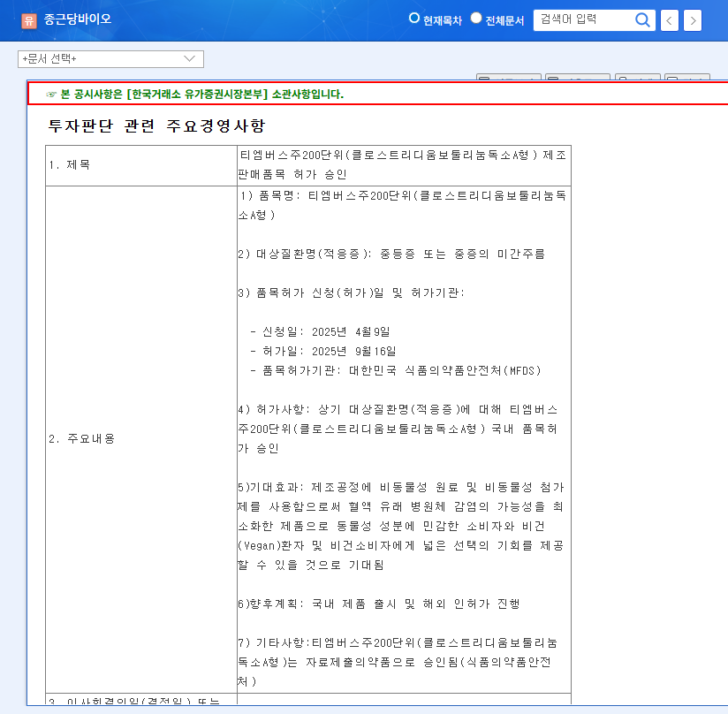Click the '2) 대상질환명(적응증)' line
The height and width of the screenshot is (714, 728).
tap(391, 254)
